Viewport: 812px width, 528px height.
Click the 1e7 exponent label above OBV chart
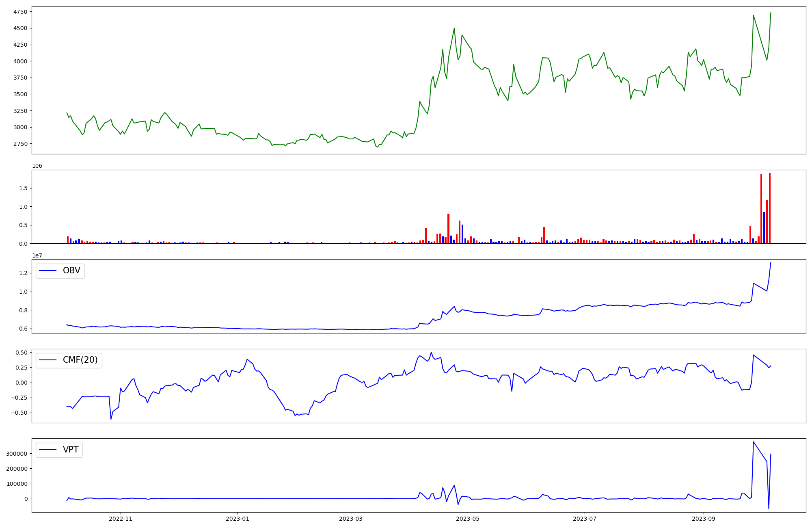pos(37,255)
